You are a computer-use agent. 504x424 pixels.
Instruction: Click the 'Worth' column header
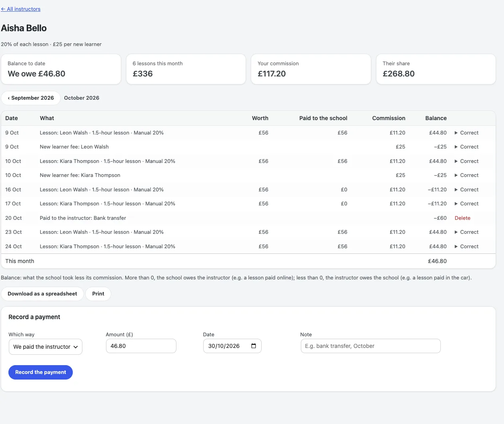coord(260,119)
